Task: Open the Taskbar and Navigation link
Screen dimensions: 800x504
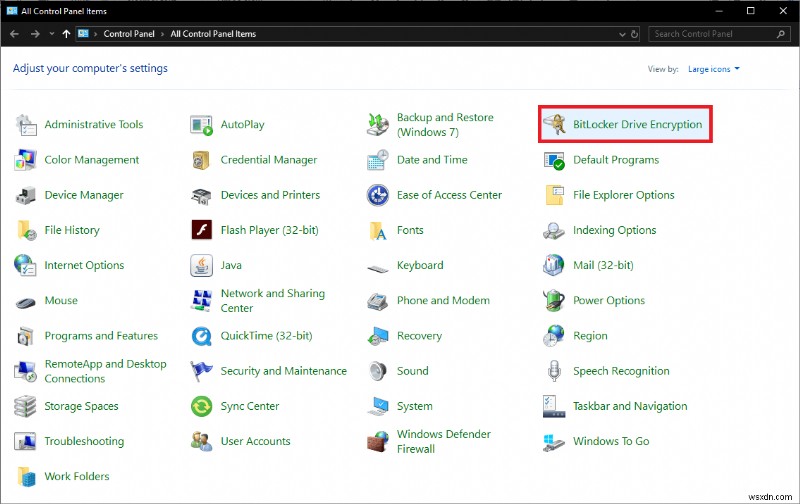Action: (x=630, y=406)
